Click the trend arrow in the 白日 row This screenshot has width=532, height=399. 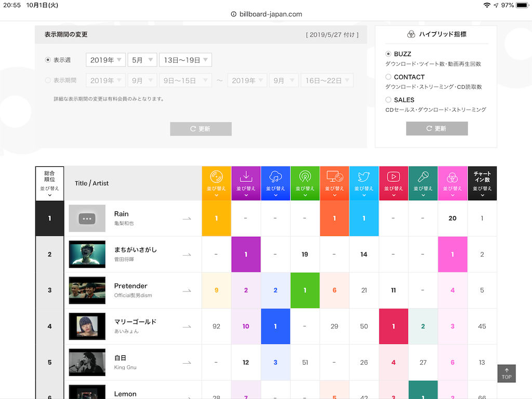(x=187, y=362)
